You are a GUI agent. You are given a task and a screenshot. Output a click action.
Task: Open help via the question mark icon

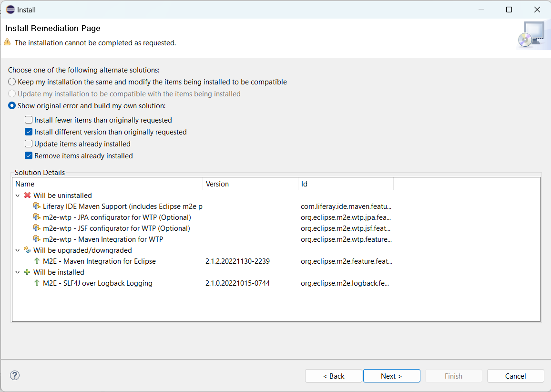click(x=15, y=375)
